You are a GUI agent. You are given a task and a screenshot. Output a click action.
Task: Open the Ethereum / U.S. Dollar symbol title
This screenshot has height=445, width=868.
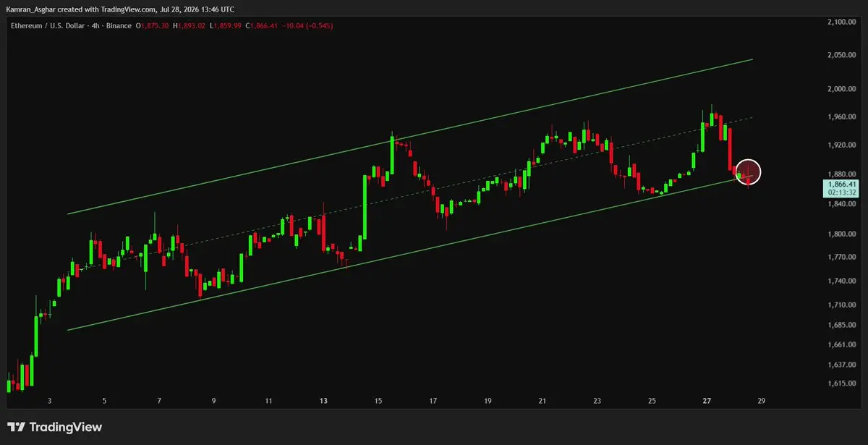(x=46, y=26)
